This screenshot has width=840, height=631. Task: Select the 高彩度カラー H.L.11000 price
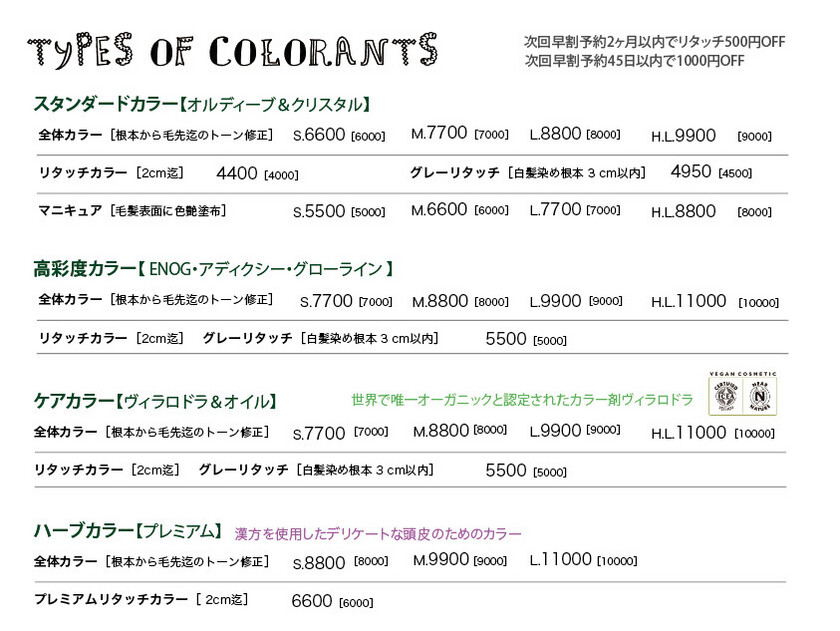coord(689,301)
